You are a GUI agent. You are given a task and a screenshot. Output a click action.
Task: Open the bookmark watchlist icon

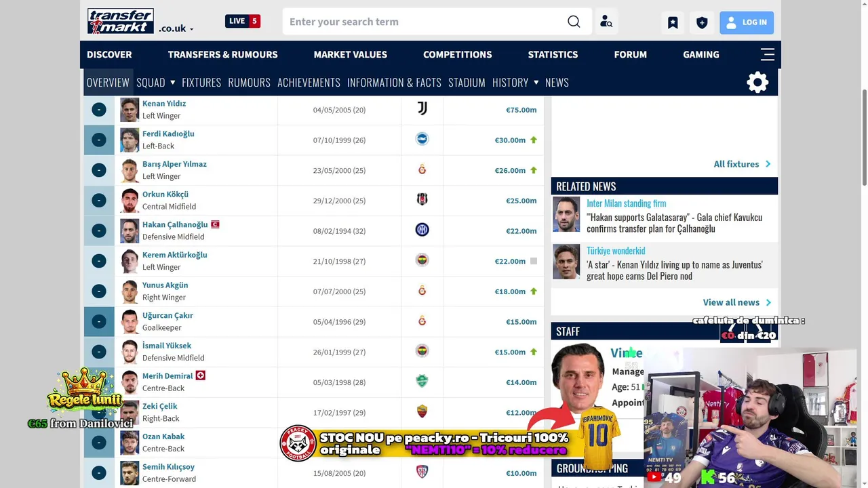tap(673, 22)
